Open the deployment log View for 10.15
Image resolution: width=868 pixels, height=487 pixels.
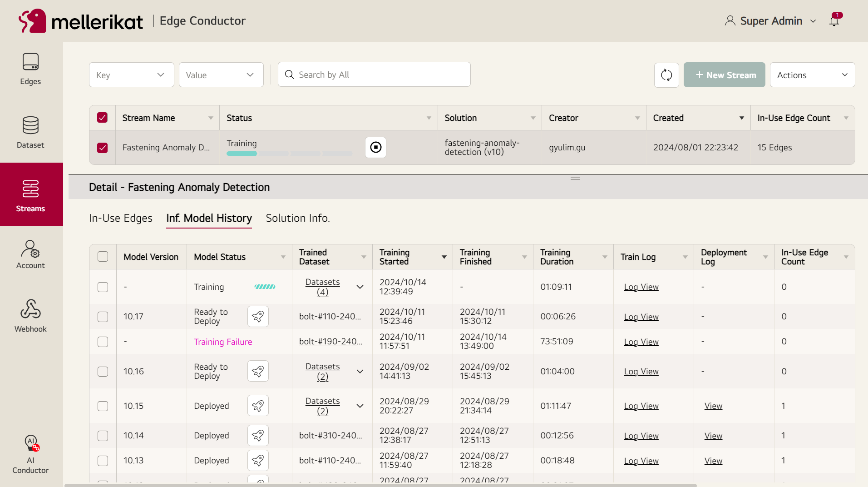tap(713, 406)
